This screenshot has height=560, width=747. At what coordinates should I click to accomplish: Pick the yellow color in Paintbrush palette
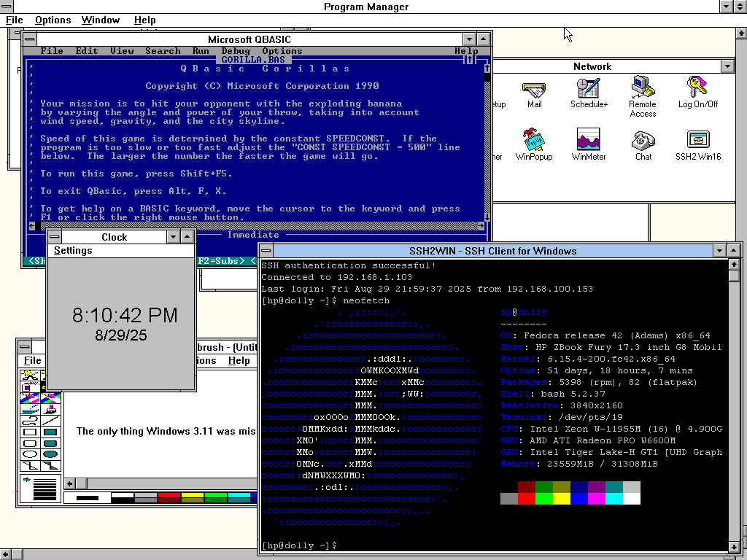[193, 495]
